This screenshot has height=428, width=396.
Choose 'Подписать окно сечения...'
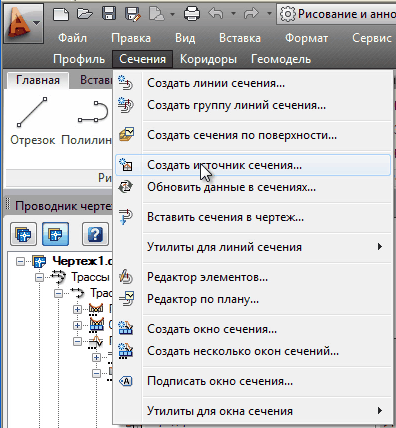[x=253, y=381]
